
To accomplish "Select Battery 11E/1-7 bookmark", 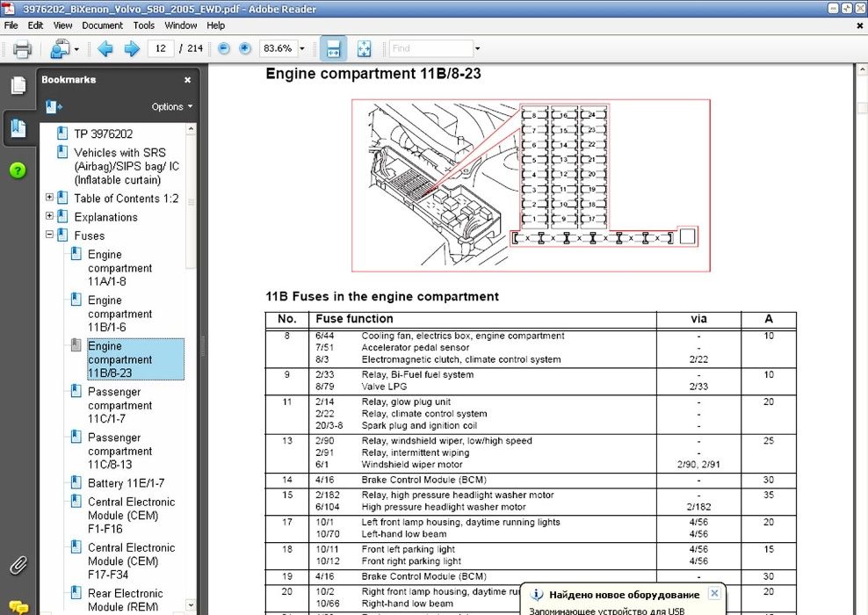I will click(x=126, y=483).
